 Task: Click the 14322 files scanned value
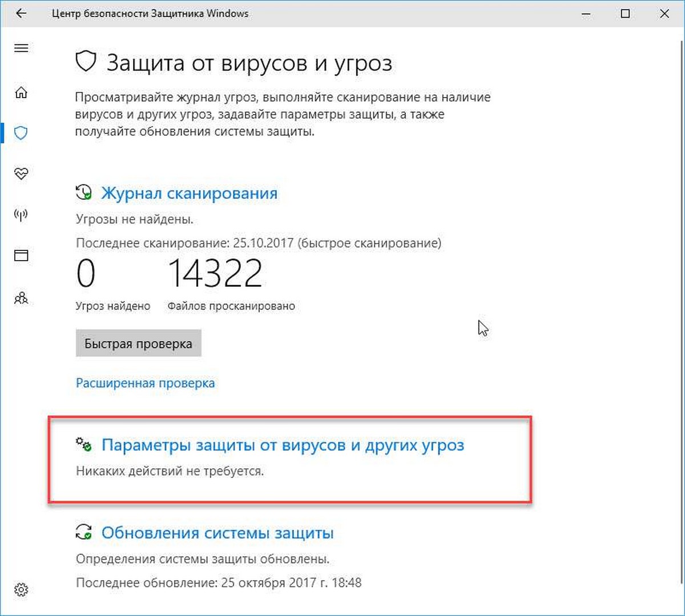[215, 273]
